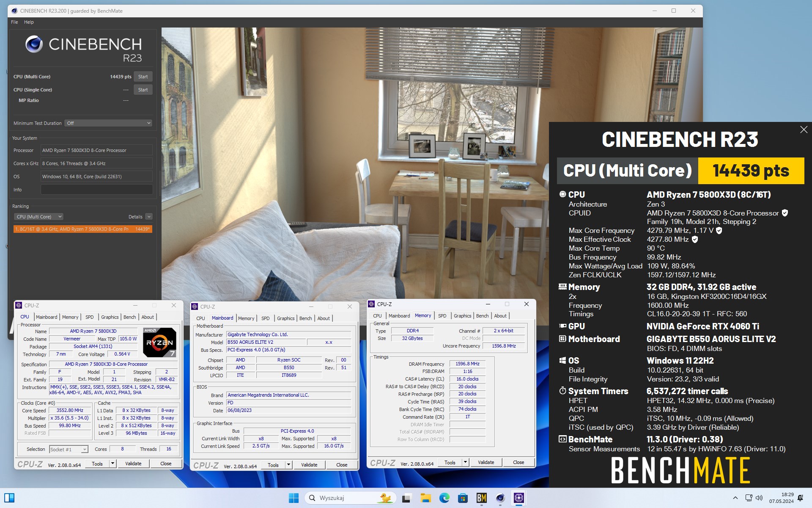Open Bench tab in right CPU-Z window

coord(483,316)
